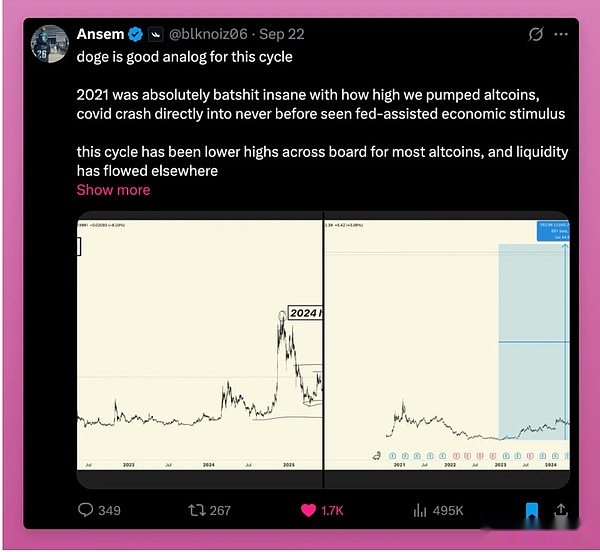Screen dimensions: 600x552
Task: Click the blue verified badge
Action: [135, 34]
